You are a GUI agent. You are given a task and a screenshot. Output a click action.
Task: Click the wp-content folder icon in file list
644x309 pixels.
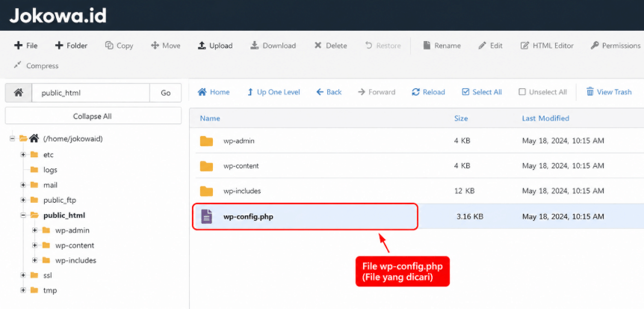click(x=206, y=166)
